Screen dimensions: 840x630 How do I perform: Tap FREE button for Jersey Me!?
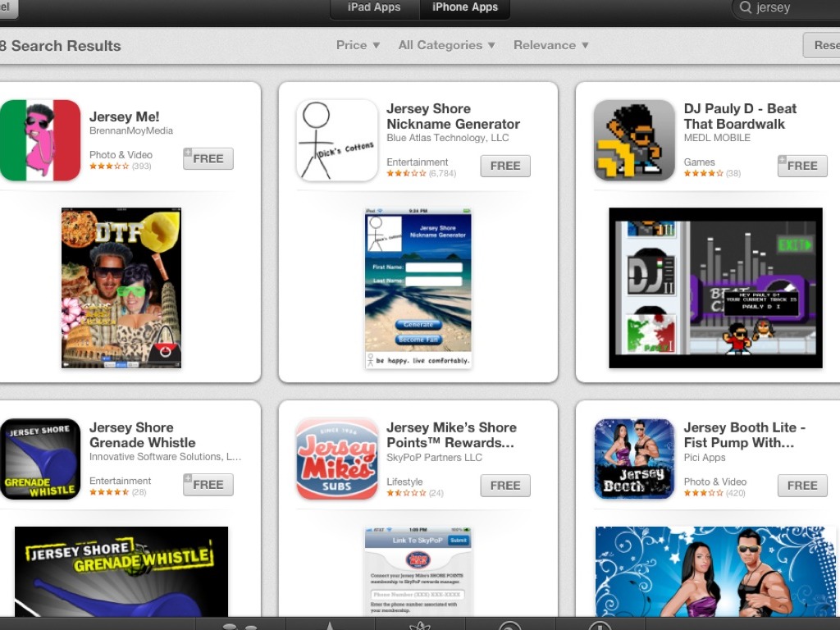click(208, 158)
